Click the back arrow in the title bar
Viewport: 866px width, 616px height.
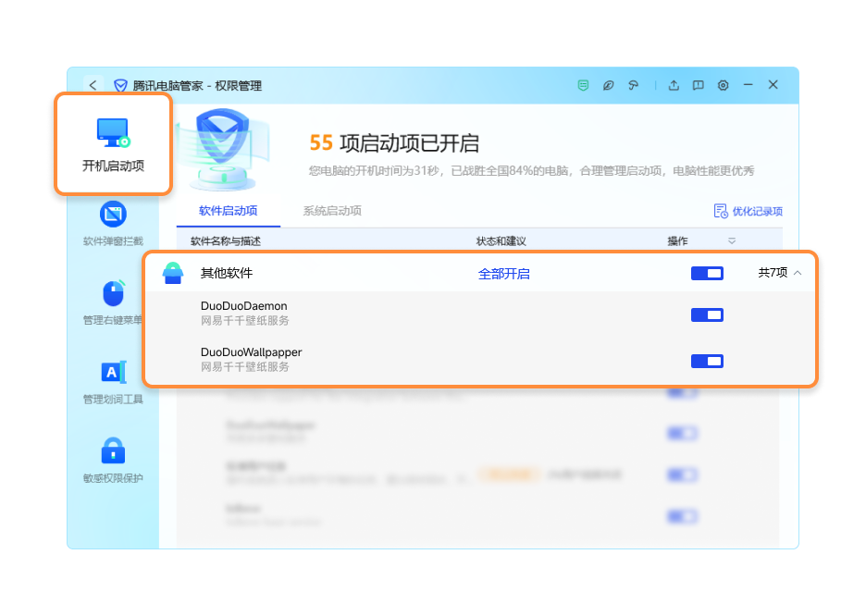pyautogui.click(x=93, y=85)
